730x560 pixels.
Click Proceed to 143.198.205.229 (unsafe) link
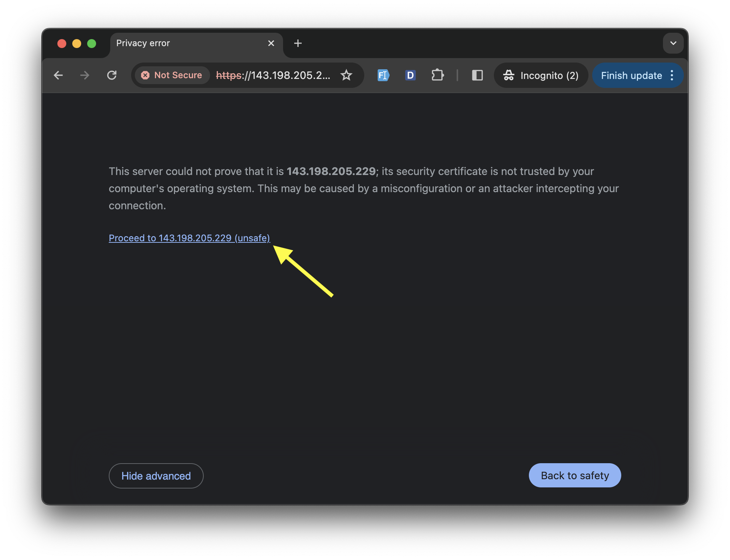(x=189, y=238)
